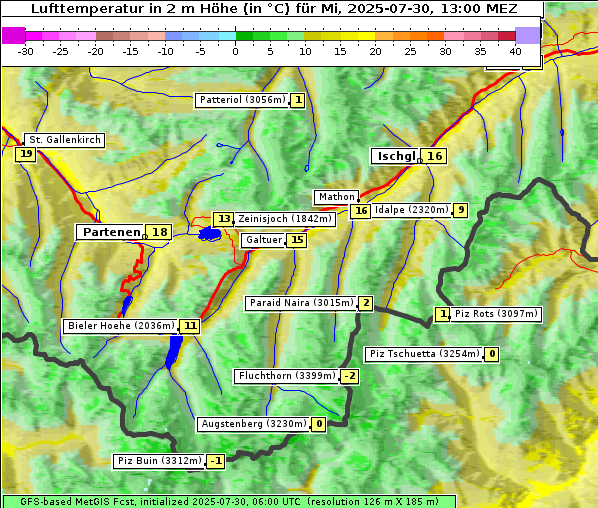The width and height of the screenshot is (598, 508).
Task: Click the GFS-based MetGIS Fcst footer text
Action: click(x=229, y=502)
